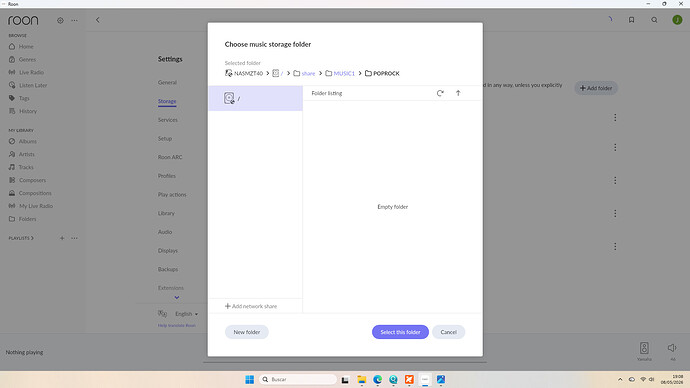This screenshot has height=388, width=690.
Task: Refresh the folder listing
Action: tap(440, 93)
